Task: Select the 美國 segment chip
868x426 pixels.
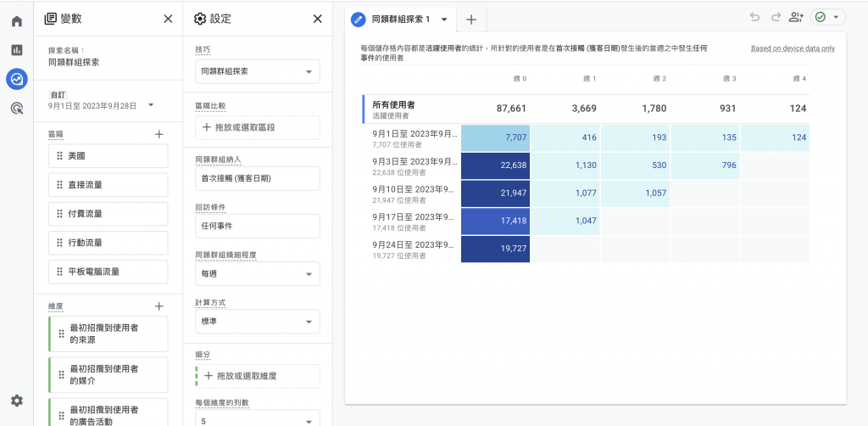Action: tap(108, 156)
